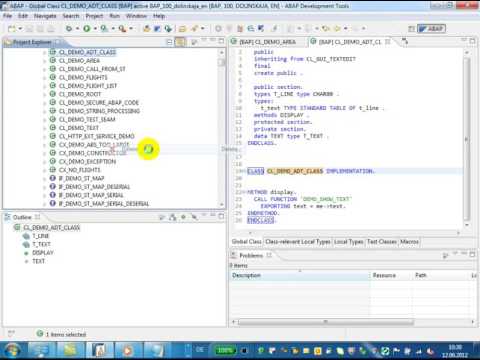Collapse the METHOD display fold marker
The height and width of the screenshot is (360, 480).
pyautogui.click(x=245, y=192)
